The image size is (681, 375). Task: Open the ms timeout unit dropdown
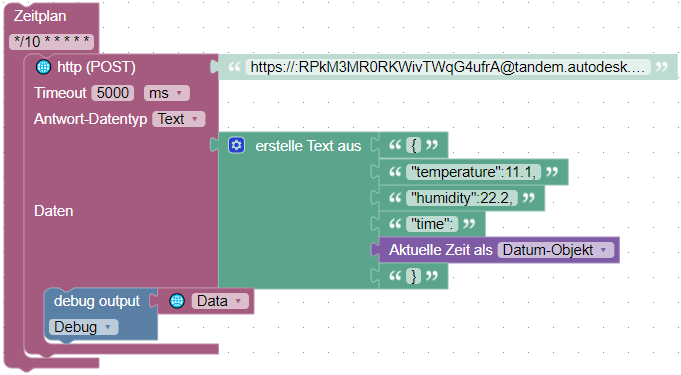167,93
